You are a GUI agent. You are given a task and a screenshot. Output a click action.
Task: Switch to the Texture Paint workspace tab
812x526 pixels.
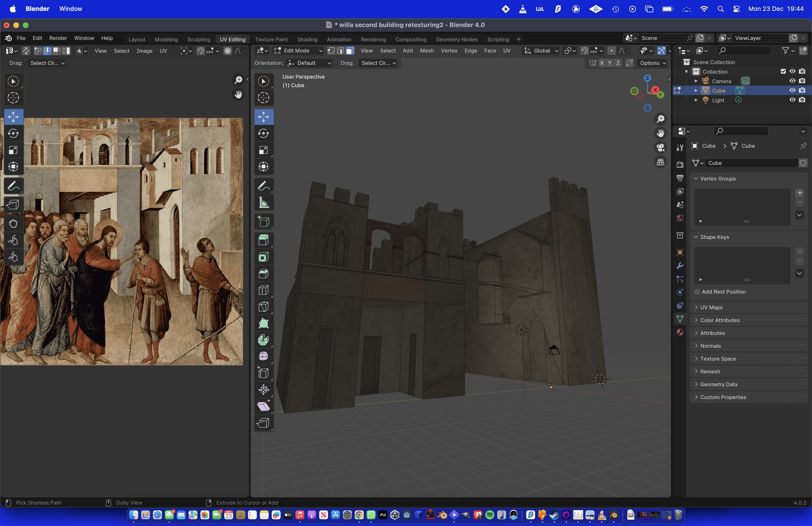point(271,39)
